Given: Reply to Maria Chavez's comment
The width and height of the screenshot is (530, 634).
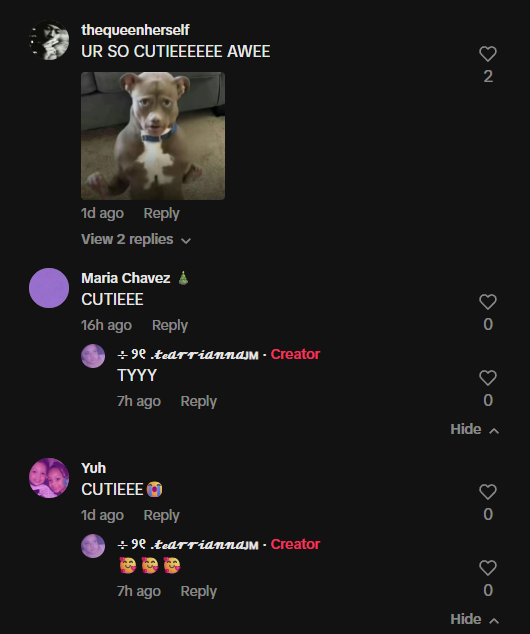Looking at the screenshot, I should (x=170, y=325).
